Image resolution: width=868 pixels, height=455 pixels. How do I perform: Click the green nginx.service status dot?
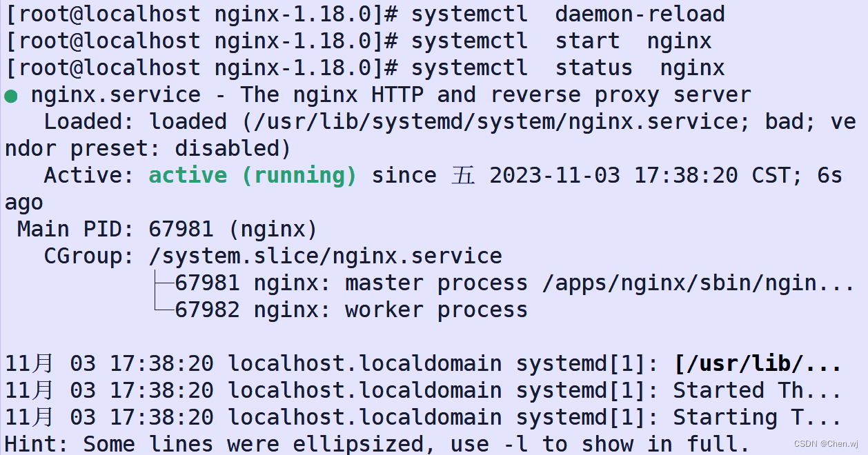coord(11,94)
